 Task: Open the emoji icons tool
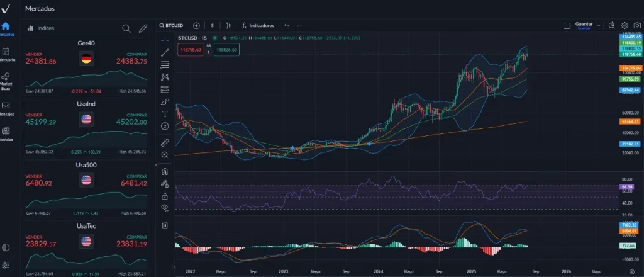165,126
